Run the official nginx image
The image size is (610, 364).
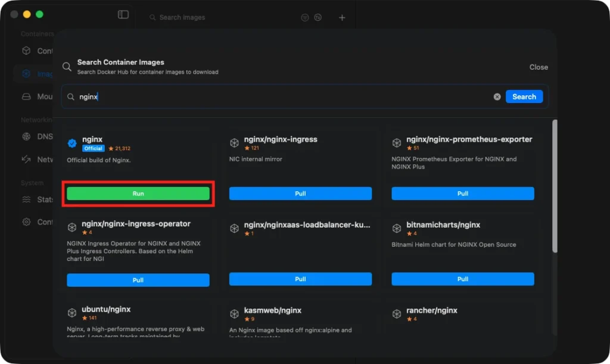[138, 193]
